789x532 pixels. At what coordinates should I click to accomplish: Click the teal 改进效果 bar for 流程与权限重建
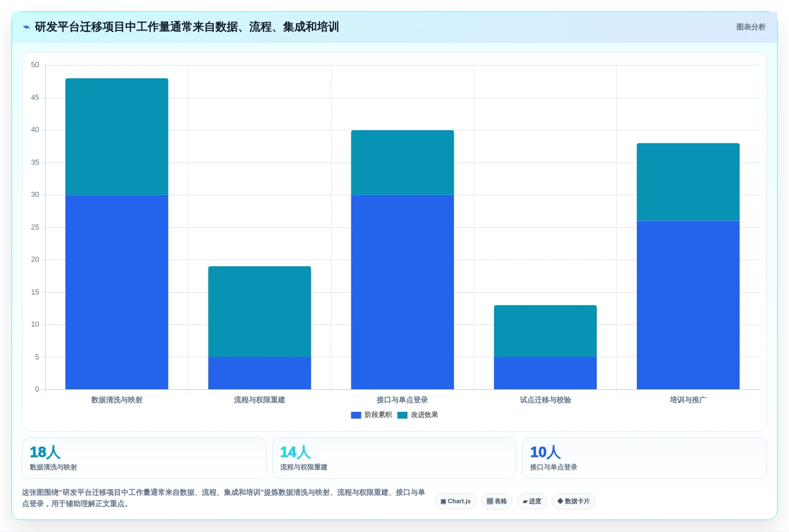tap(259, 311)
